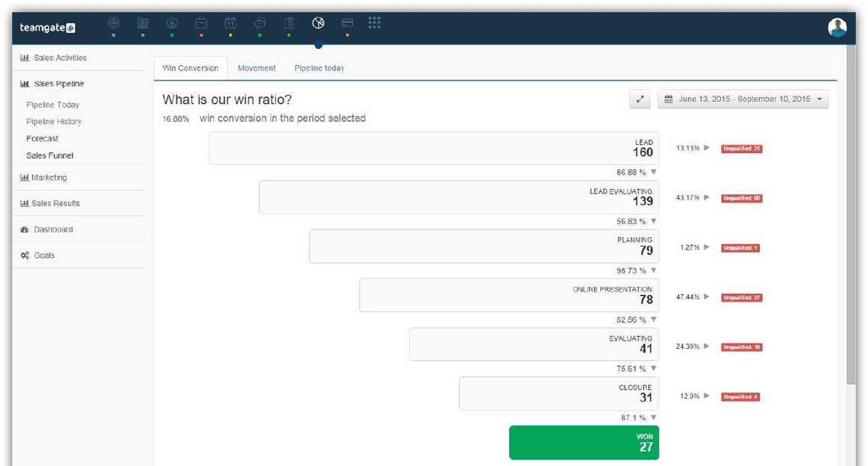Click the bar chart icon beside Sales Activities
Screen dimensions: 868x466
coord(24,57)
